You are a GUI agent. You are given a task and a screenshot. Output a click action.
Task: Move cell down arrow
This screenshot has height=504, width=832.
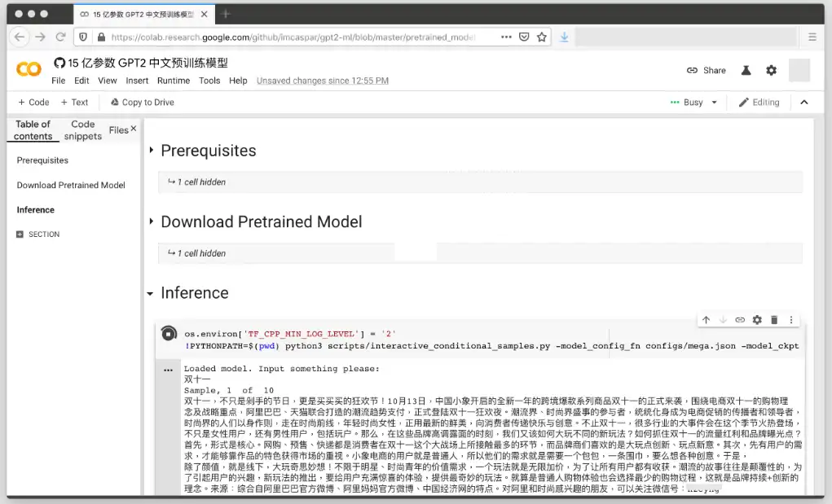pyautogui.click(x=723, y=320)
